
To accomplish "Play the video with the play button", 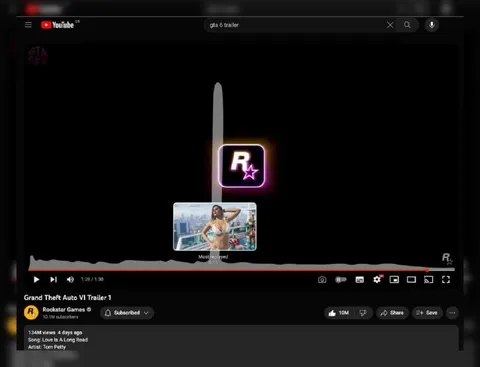I will coord(36,279).
